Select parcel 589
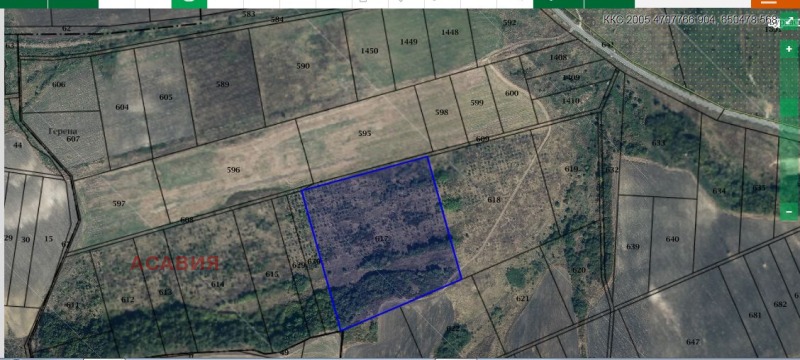Screen dimensions: 800x360 (x=222, y=84)
